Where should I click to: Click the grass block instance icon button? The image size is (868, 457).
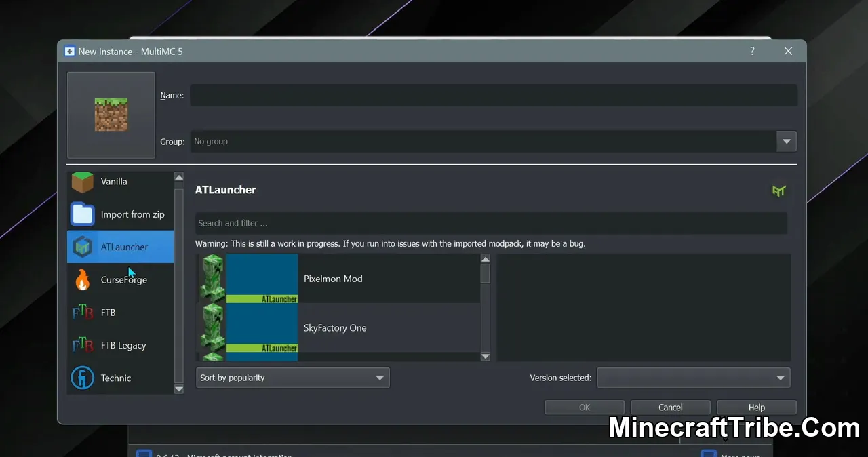(111, 115)
